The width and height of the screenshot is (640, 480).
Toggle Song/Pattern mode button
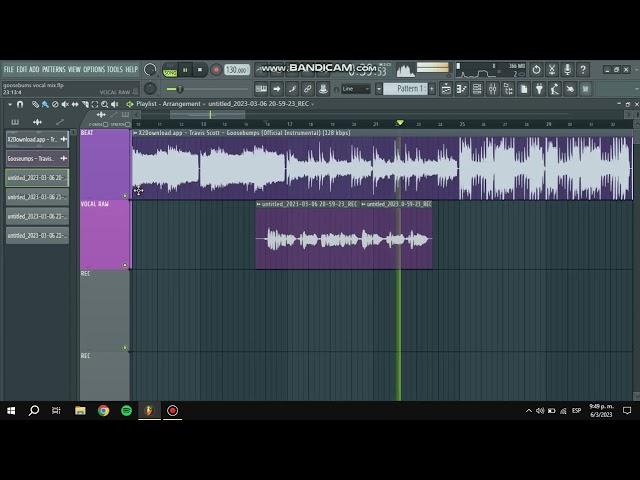click(170, 70)
